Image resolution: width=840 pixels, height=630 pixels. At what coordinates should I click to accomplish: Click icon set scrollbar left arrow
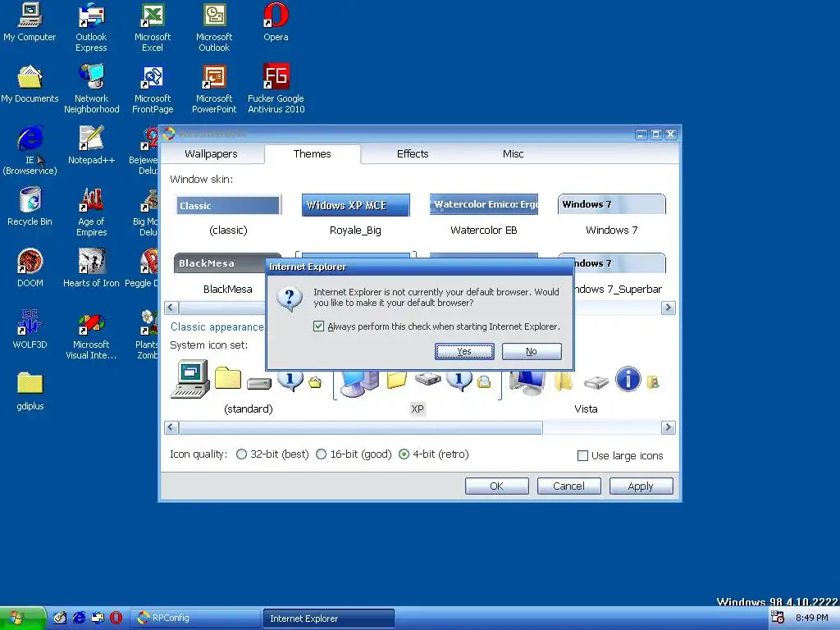(x=171, y=427)
